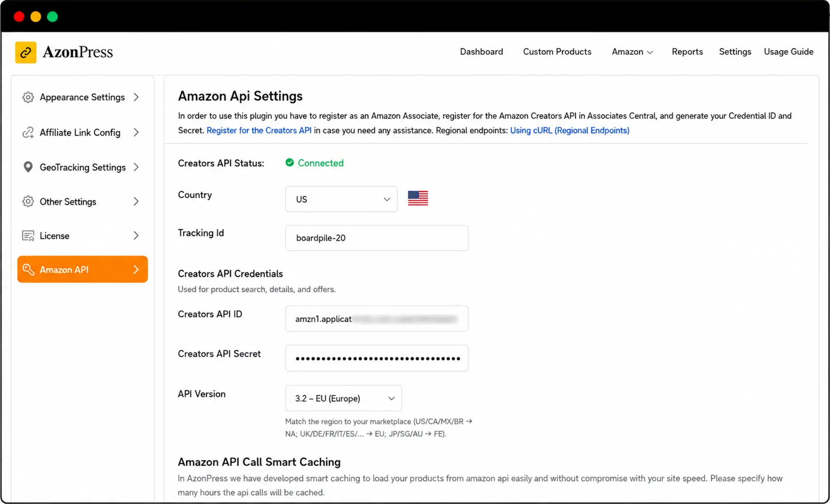
Task: Open Reports in top navigation
Action: (x=687, y=52)
